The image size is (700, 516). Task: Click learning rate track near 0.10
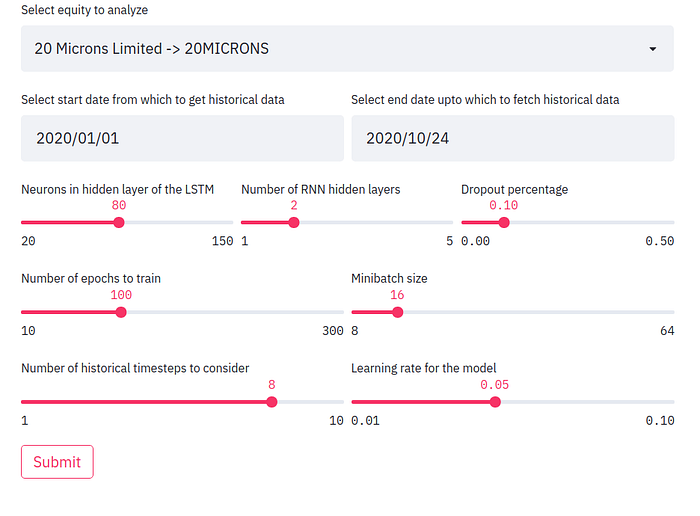click(671, 402)
